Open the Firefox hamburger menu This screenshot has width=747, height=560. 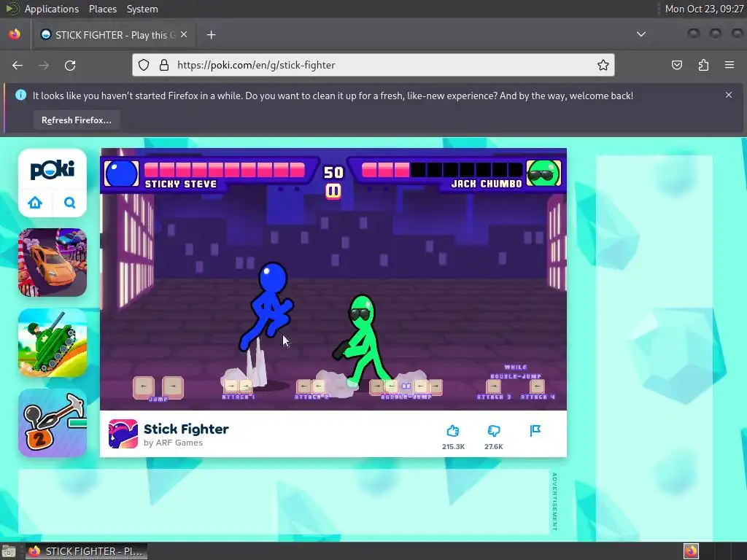pos(729,65)
